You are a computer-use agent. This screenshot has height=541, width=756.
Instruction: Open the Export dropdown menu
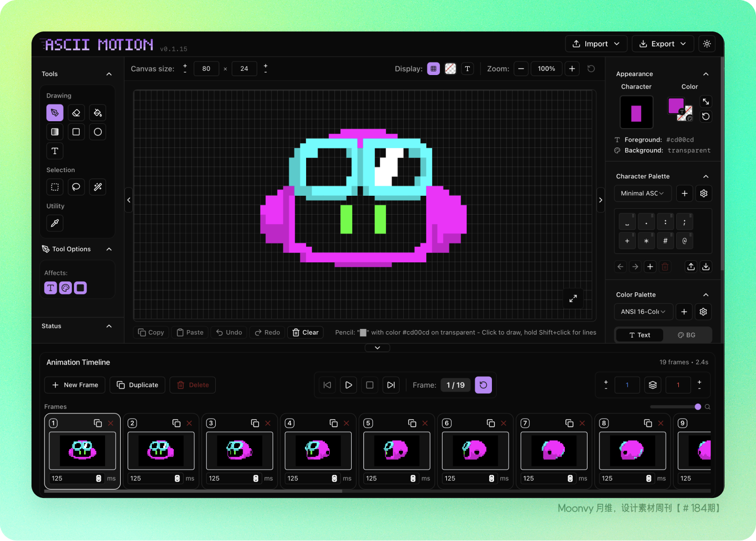(x=663, y=44)
